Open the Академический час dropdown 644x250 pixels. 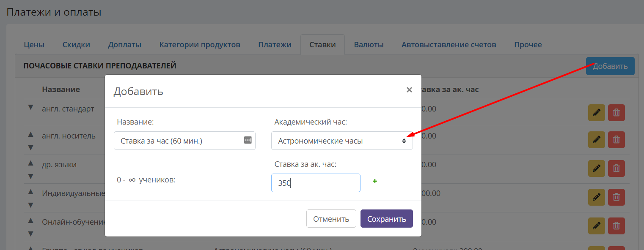click(342, 141)
